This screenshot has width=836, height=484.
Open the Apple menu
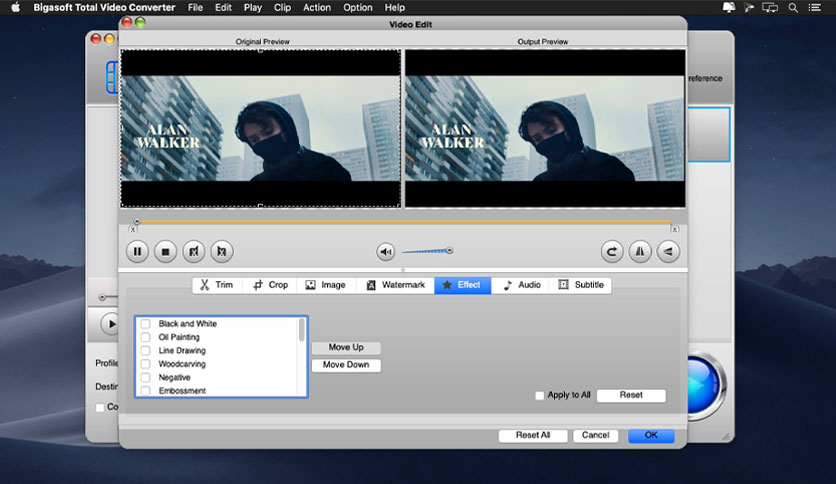point(15,7)
